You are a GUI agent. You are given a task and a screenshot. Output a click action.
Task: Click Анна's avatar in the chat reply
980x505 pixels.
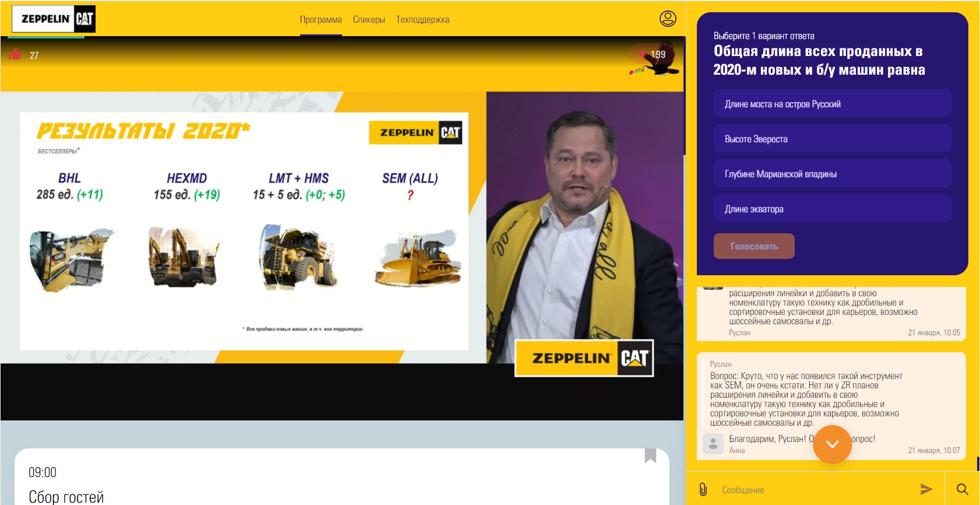point(713,444)
